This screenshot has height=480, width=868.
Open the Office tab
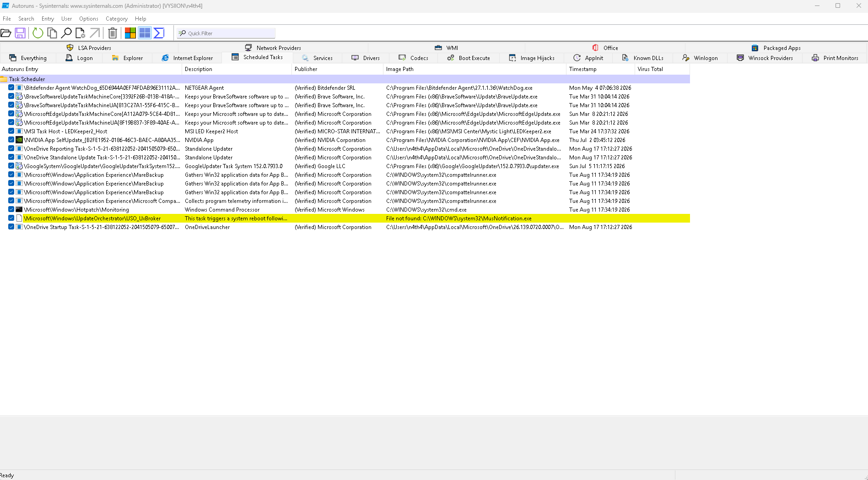click(x=605, y=48)
